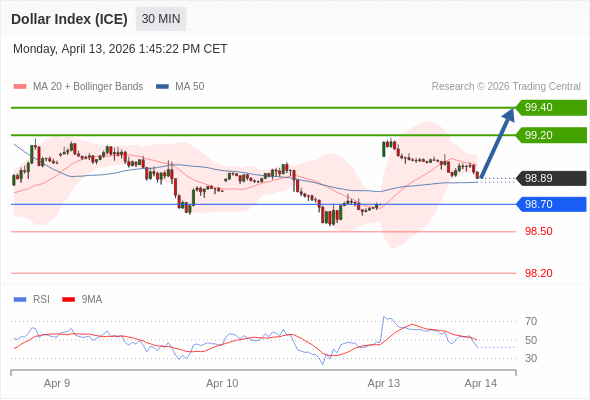
Task: Click the red 9MA legend swatch
Action: 68,300
